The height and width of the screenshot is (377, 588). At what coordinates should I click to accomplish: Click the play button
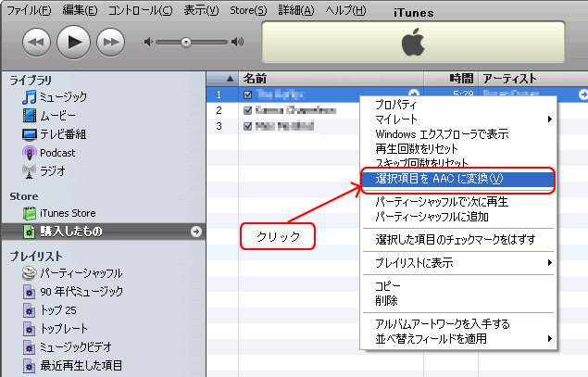pos(73,42)
